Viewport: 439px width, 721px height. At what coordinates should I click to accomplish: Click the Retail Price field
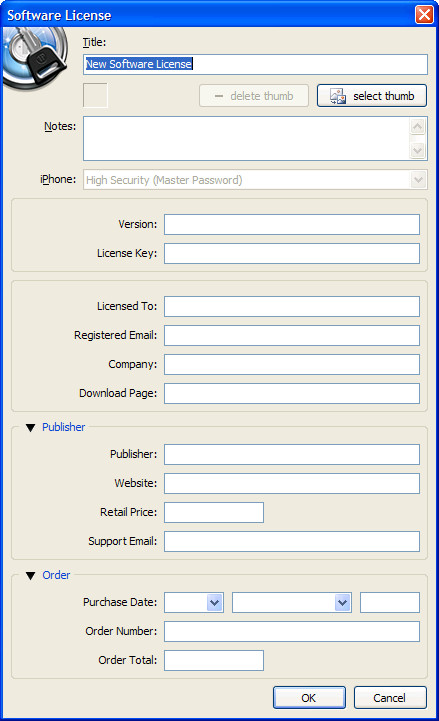(x=214, y=513)
